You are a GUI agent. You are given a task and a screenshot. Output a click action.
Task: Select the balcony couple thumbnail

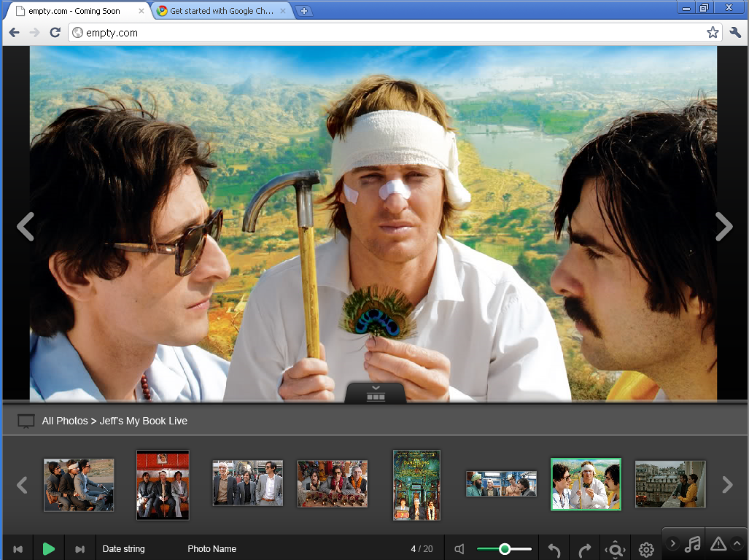[670, 484]
